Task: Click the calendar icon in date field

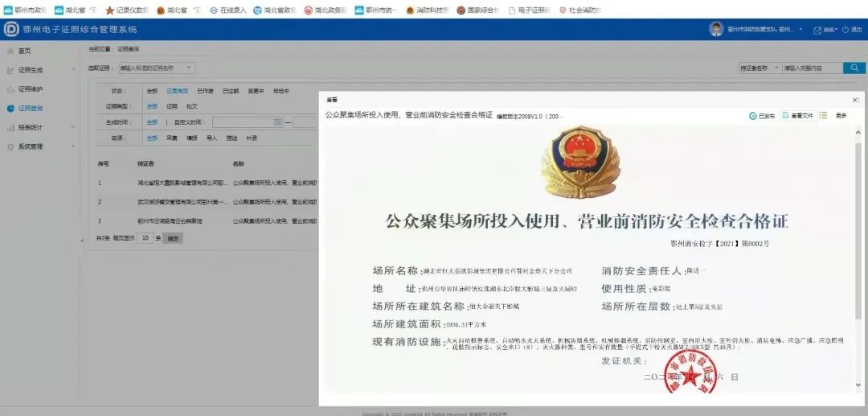Action: (x=277, y=122)
